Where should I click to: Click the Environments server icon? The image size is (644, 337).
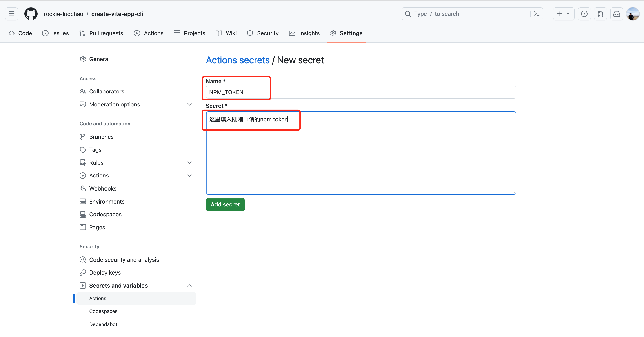(x=83, y=202)
